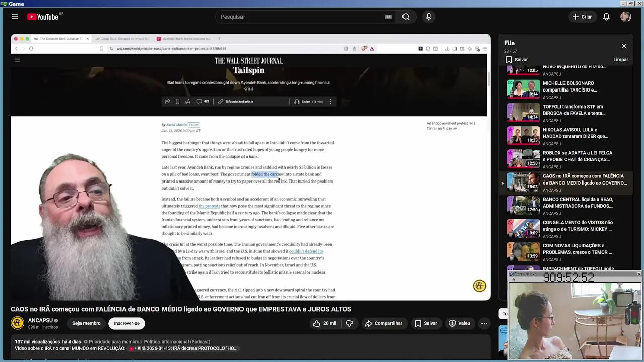This screenshot has width=644, height=362.
Task: Open Brave Rewards triangle icon
Action: pos(372,49)
